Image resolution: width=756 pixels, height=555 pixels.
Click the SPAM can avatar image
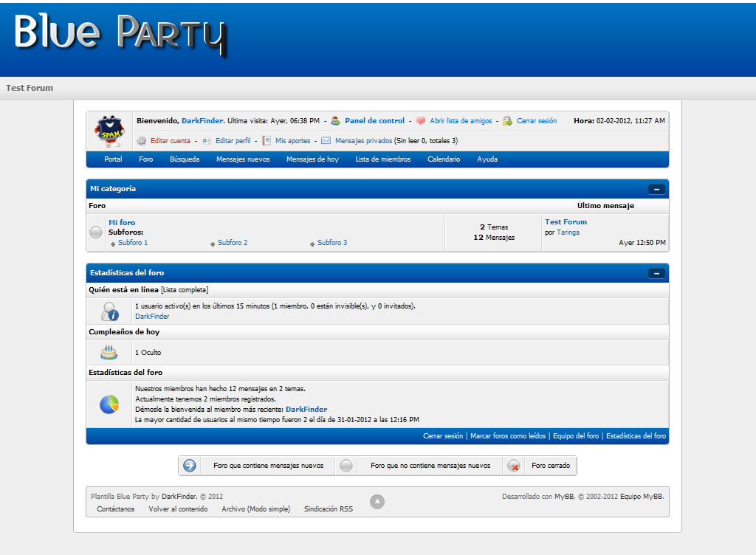pyautogui.click(x=109, y=131)
